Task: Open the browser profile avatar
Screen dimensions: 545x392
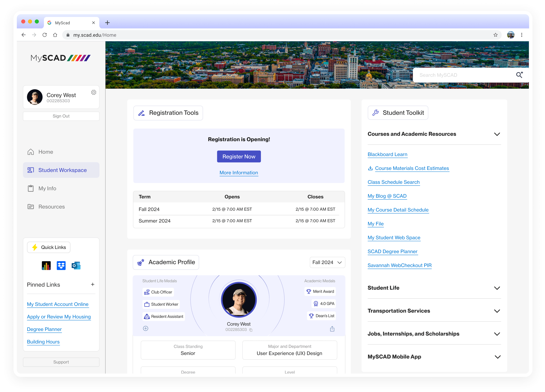Action: point(511,35)
